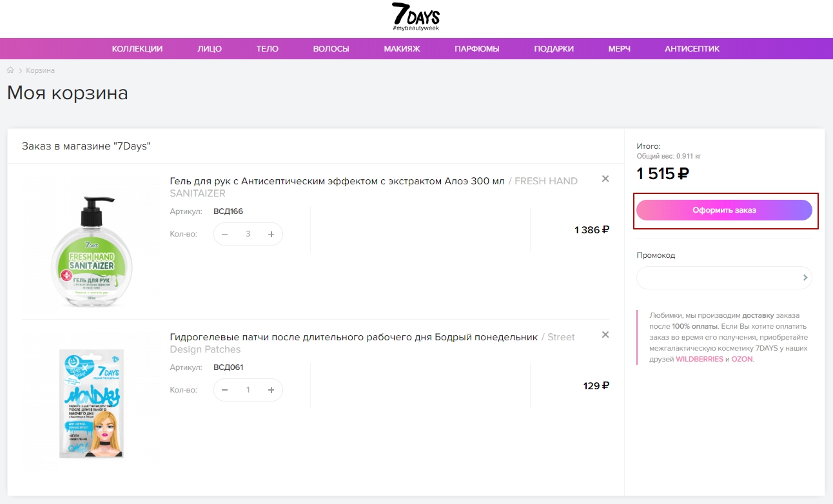
Task: Open the hand sanitizer product image
Action: tap(92, 247)
